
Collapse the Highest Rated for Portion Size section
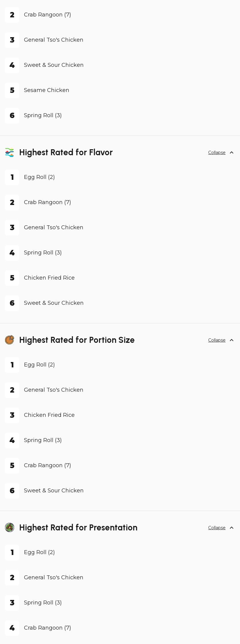point(217,340)
